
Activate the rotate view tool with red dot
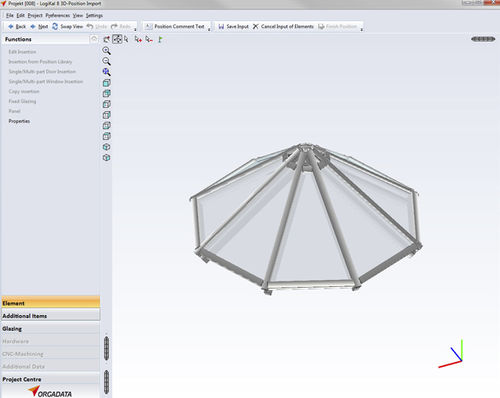tap(107, 39)
